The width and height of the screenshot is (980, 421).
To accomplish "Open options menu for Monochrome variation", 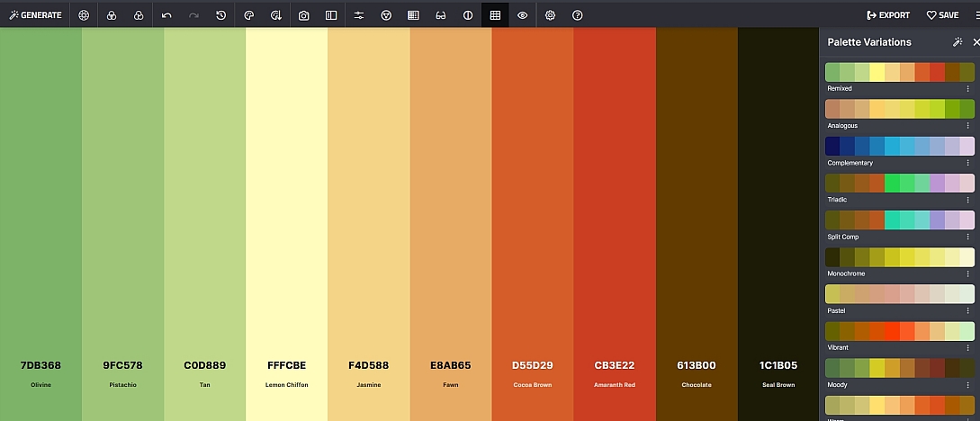I will pyautogui.click(x=967, y=273).
